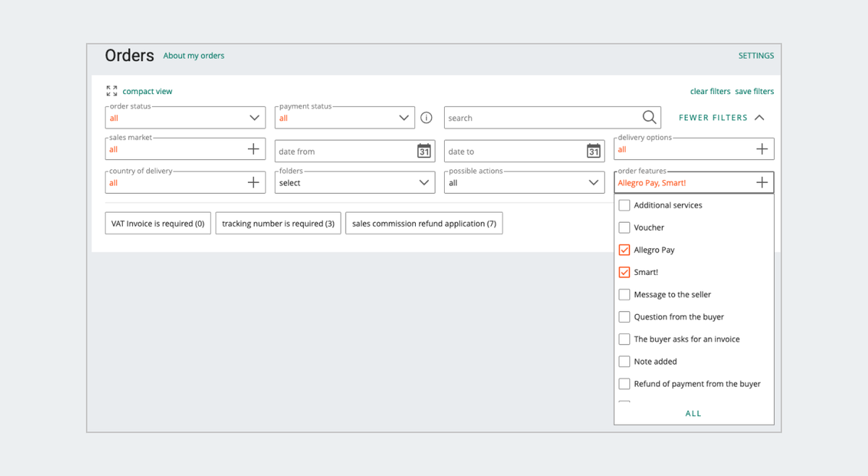Expand the folders select dropdown
This screenshot has height=476, width=868.
[x=354, y=183]
